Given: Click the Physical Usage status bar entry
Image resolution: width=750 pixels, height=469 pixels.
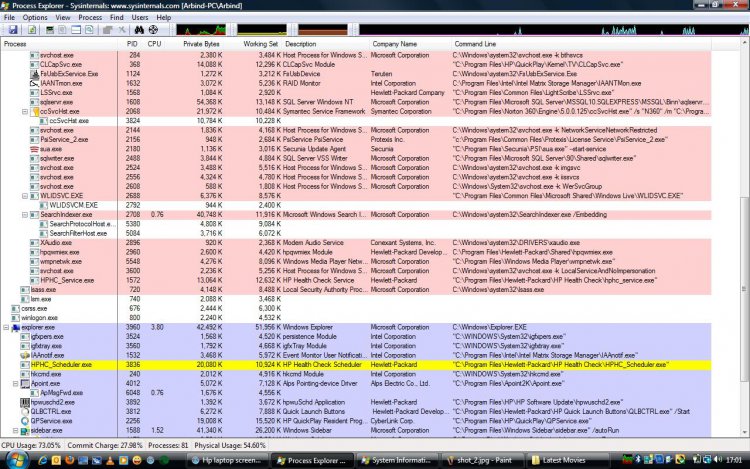Looking at the screenshot, I should pos(230,445).
